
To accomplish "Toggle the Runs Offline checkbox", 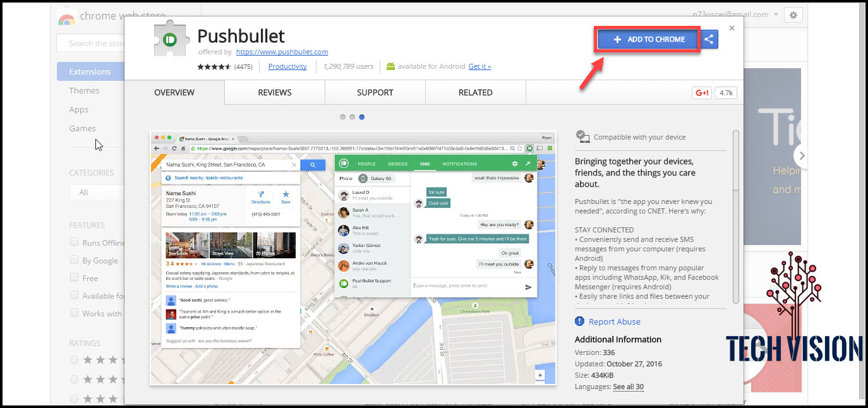I will (x=75, y=243).
